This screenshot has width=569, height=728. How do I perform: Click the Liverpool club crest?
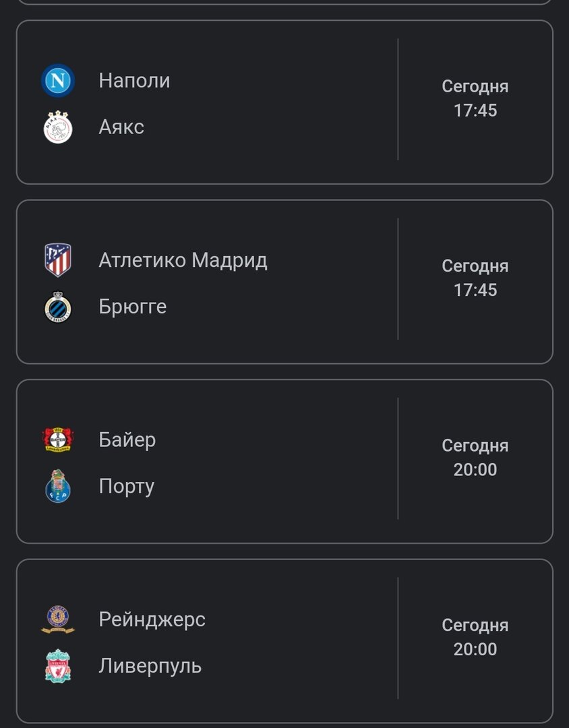(x=58, y=666)
